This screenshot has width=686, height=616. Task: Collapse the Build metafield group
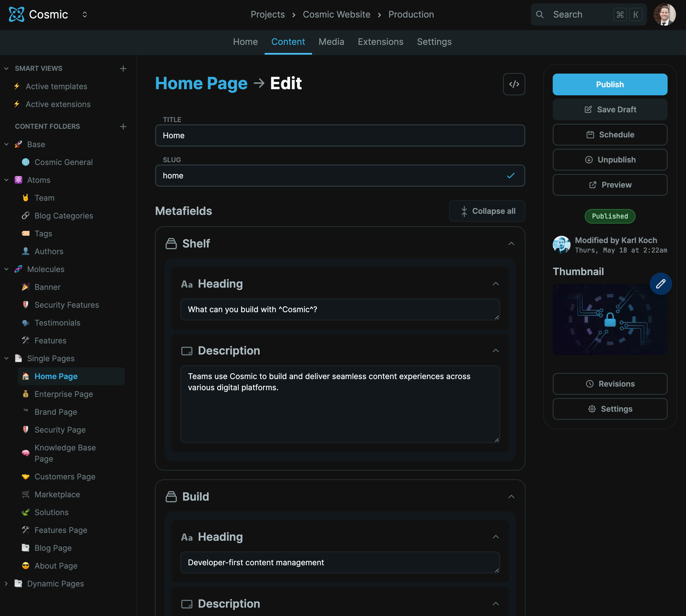pos(511,496)
